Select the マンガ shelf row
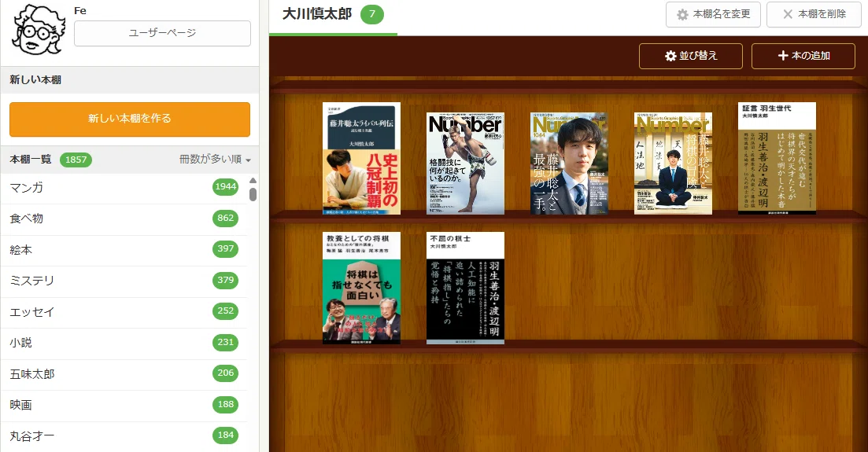The width and height of the screenshot is (868, 452). (124, 188)
